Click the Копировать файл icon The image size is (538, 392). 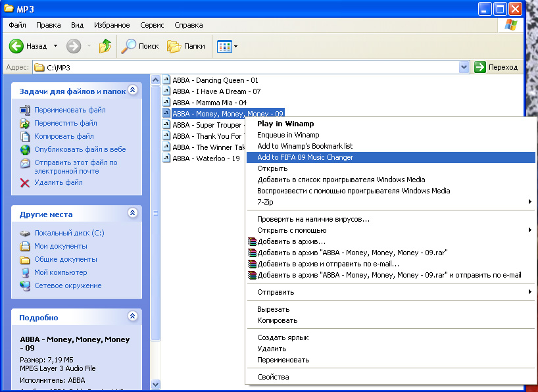click(x=25, y=136)
